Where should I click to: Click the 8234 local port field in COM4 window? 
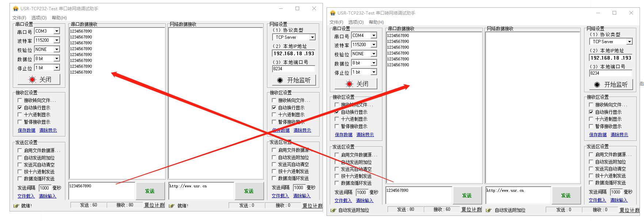(x=610, y=73)
